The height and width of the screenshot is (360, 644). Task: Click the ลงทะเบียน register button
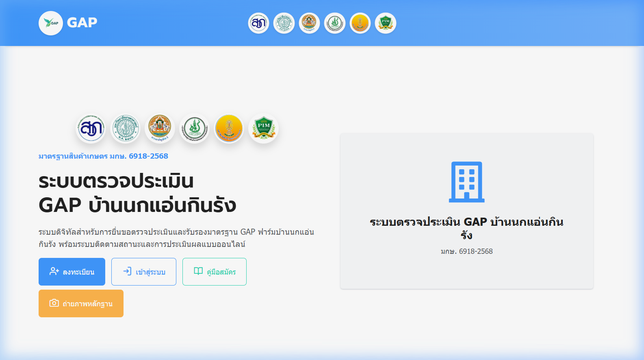coord(72,272)
